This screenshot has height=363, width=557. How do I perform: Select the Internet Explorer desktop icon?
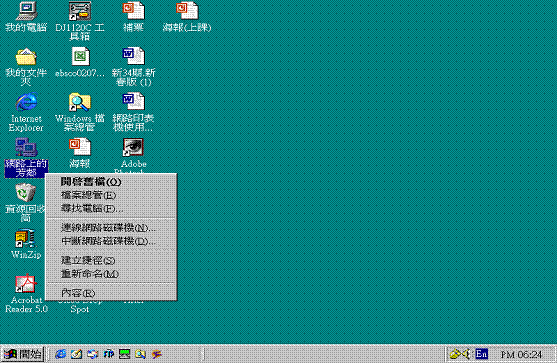point(27,102)
